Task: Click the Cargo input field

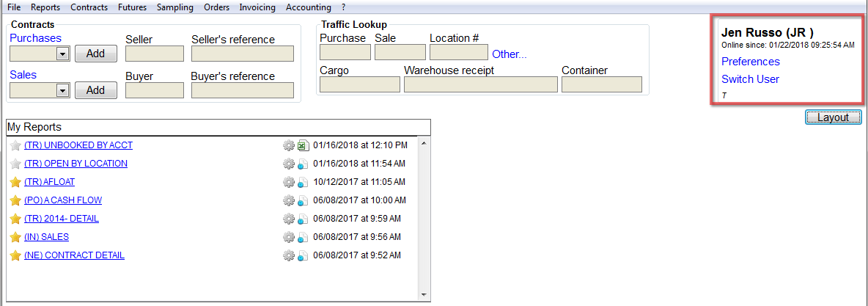Action: [x=360, y=84]
